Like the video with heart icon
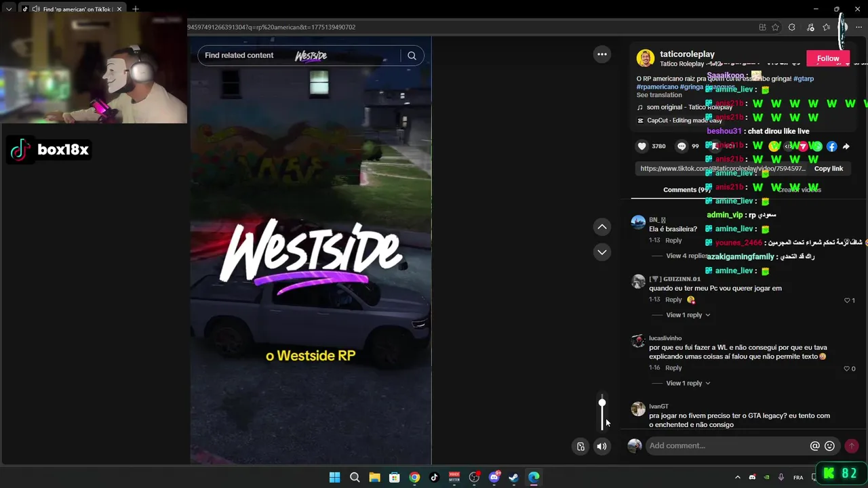 642,146
